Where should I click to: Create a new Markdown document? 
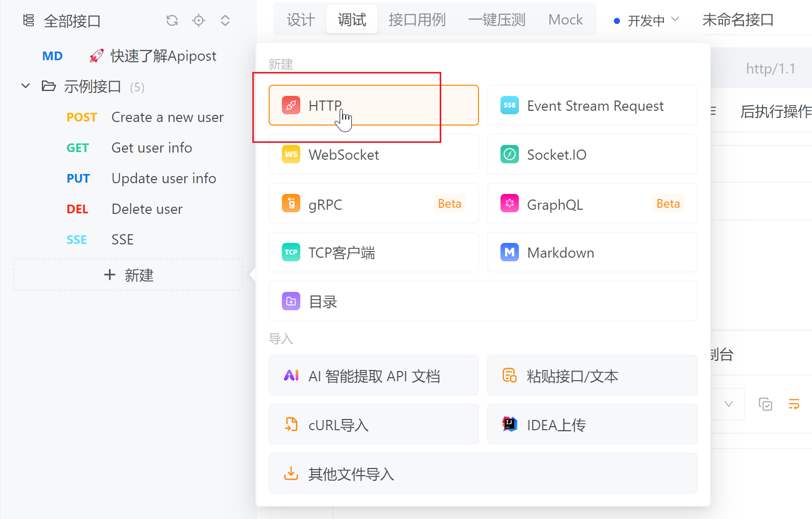(x=592, y=252)
